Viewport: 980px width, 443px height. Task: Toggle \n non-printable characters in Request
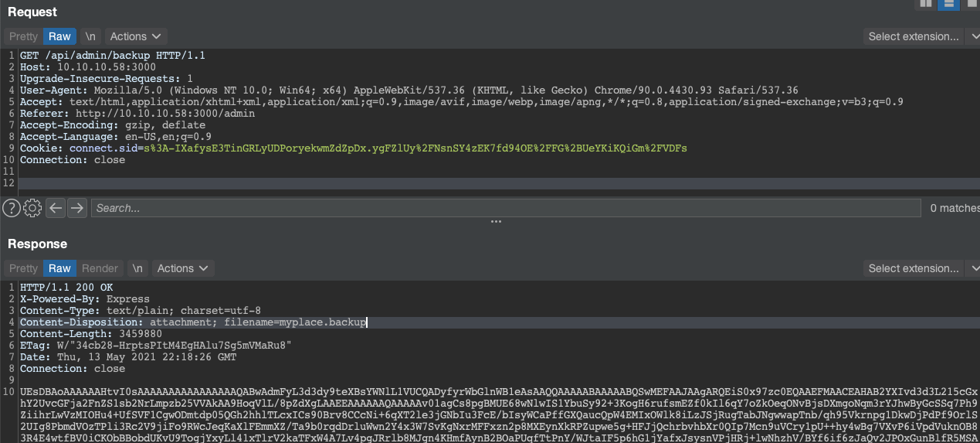90,36
